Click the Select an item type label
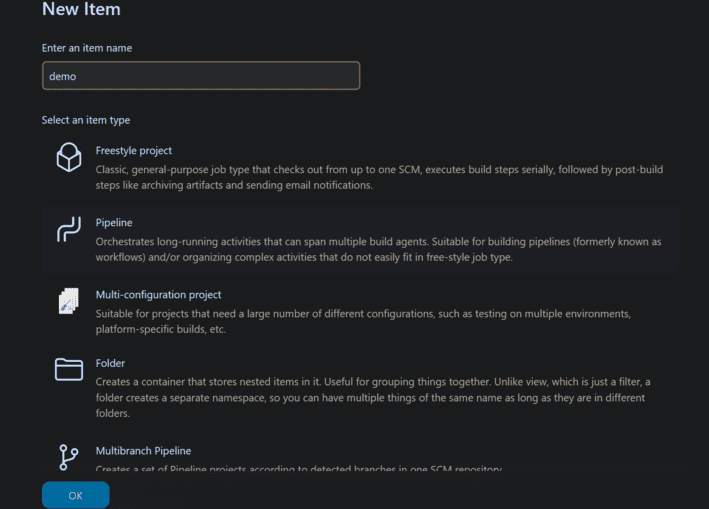The width and height of the screenshot is (709, 509). [x=86, y=120]
